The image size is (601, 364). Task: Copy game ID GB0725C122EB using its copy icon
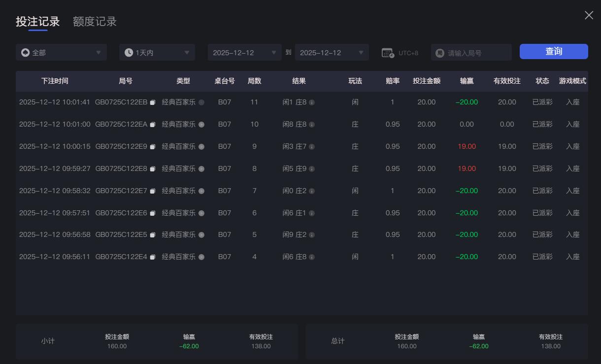tap(153, 102)
